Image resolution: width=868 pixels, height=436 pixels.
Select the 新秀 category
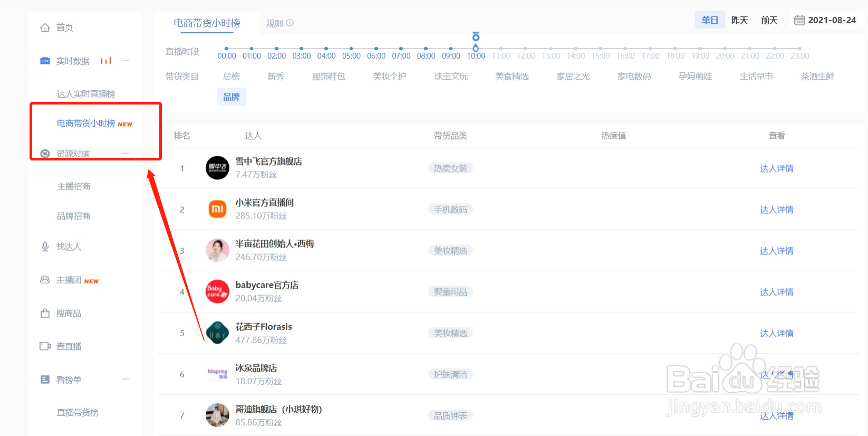276,76
